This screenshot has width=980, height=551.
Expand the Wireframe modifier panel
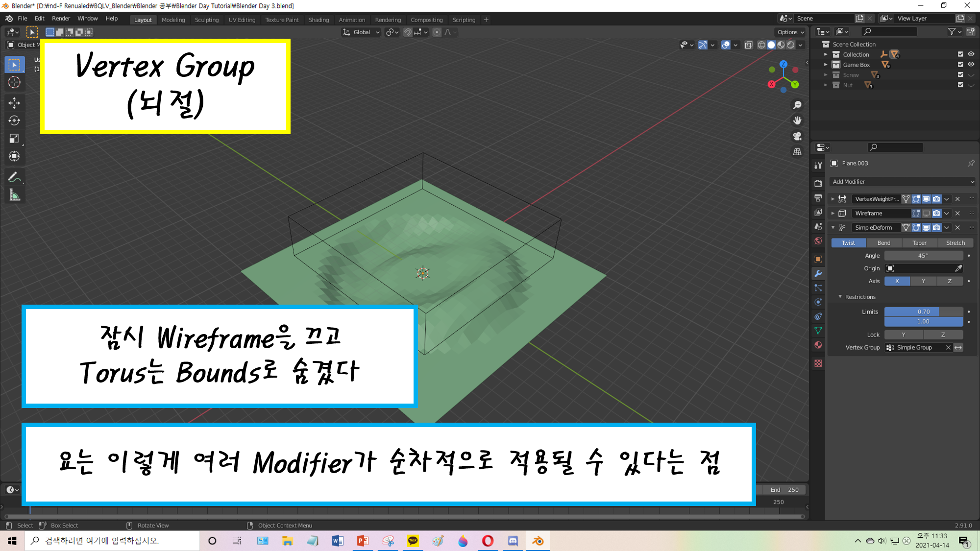(x=833, y=214)
